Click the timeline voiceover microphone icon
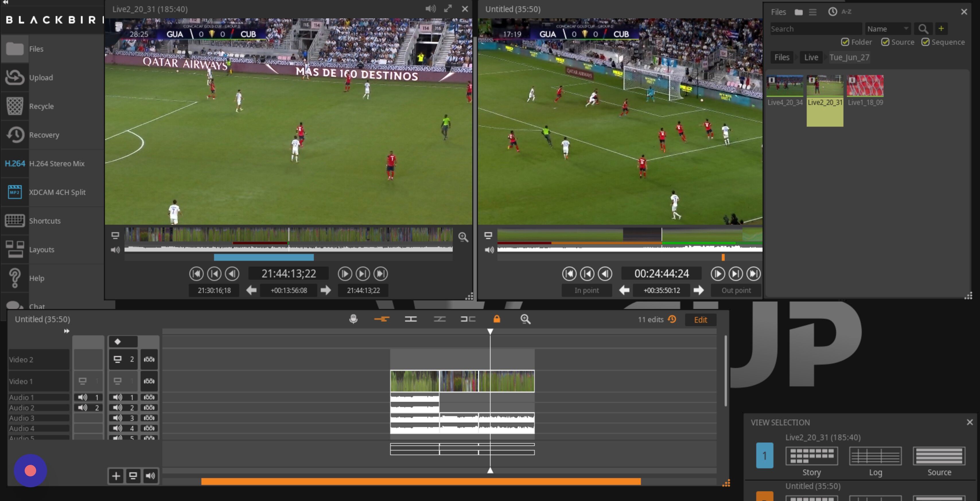 click(353, 319)
